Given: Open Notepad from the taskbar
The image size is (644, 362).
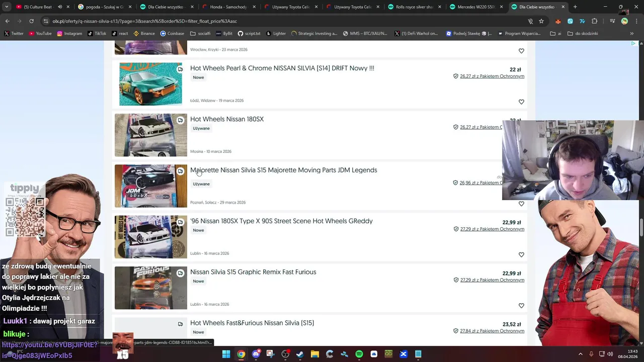Looking at the screenshot, I should point(418,354).
